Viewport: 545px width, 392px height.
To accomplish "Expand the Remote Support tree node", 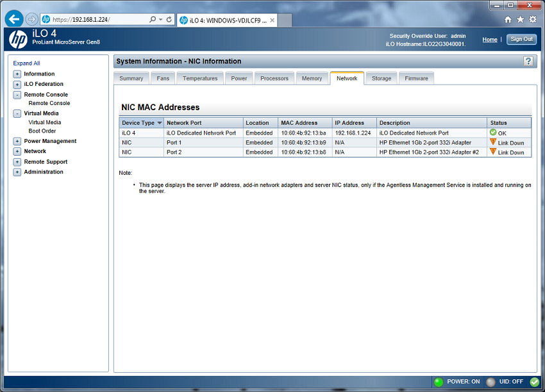I will 17,162.
